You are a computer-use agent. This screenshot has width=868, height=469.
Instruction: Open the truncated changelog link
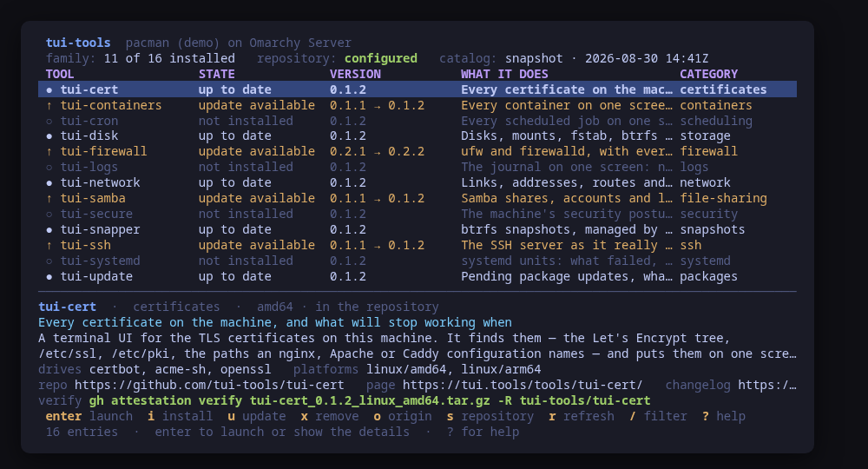tap(767, 385)
